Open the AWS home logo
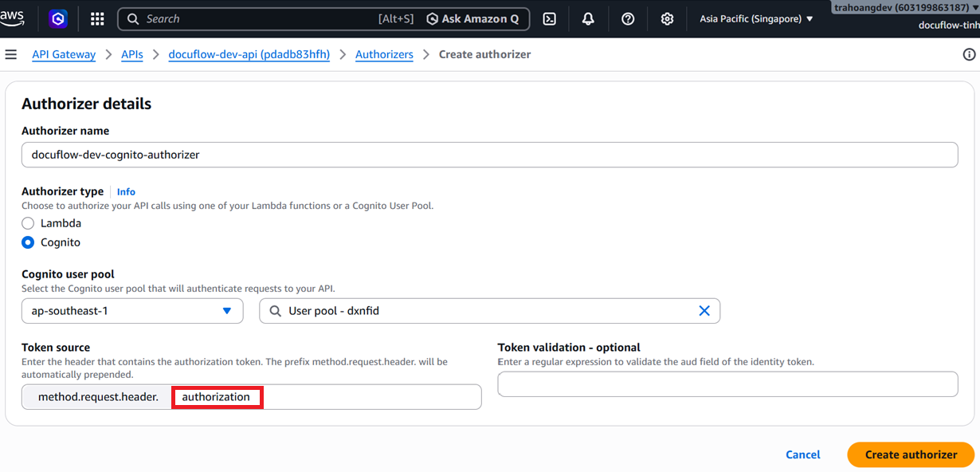This screenshot has width=980, height=472. pyautogui.click(x=12, y=18)
